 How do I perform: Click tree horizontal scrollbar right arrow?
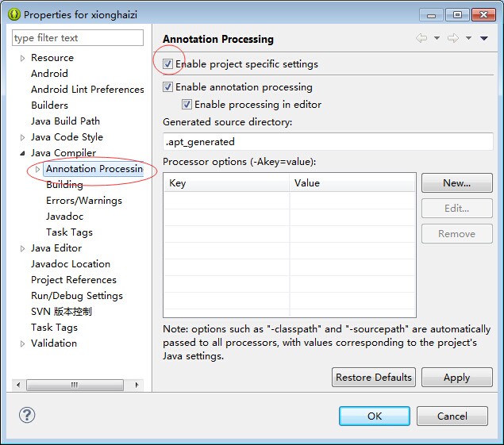click(137, 385)
